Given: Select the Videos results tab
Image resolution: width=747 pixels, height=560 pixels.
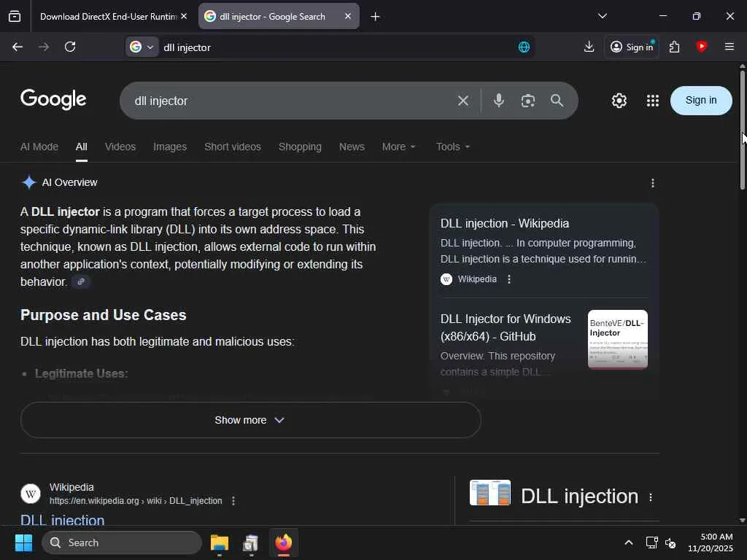Looking at the screenshot, I should pos(120,147).
